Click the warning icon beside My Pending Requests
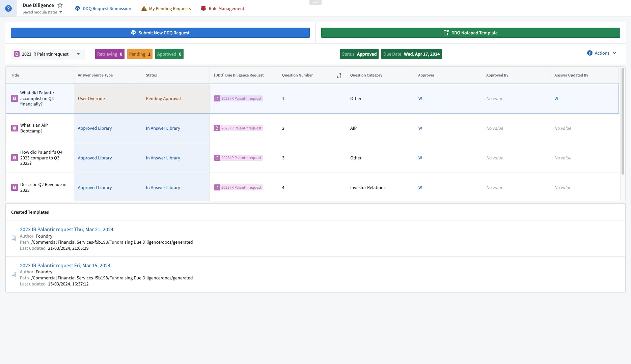631x364 pixels. [144, 8]
